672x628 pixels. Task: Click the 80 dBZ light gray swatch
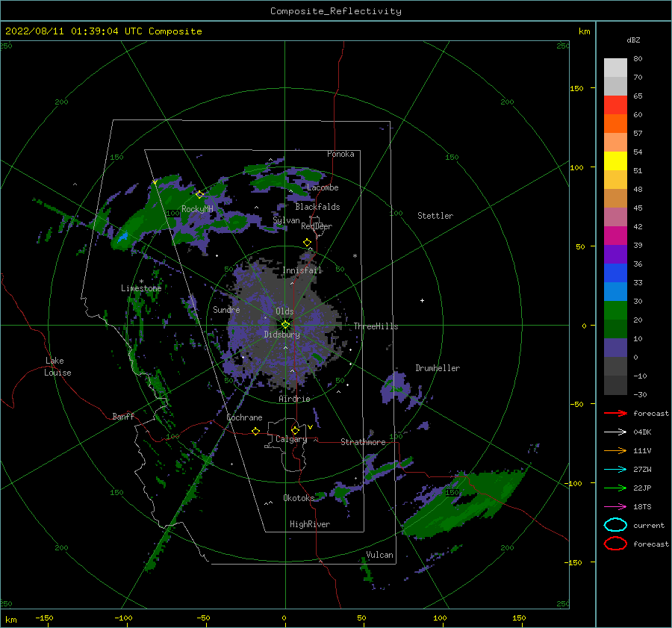pos(615,68)
